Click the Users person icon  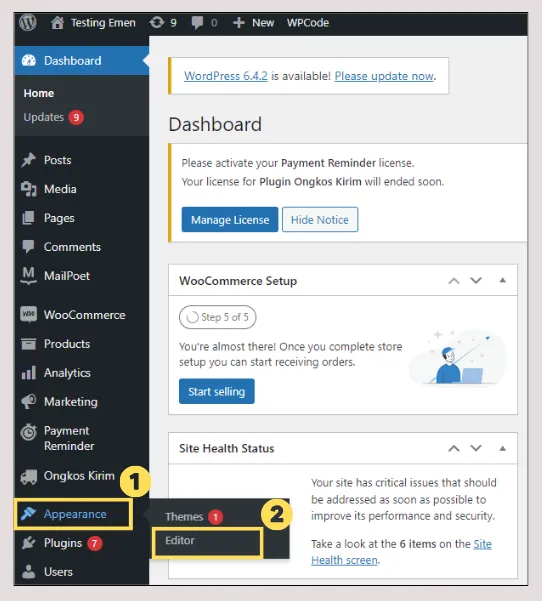[28, 571]
